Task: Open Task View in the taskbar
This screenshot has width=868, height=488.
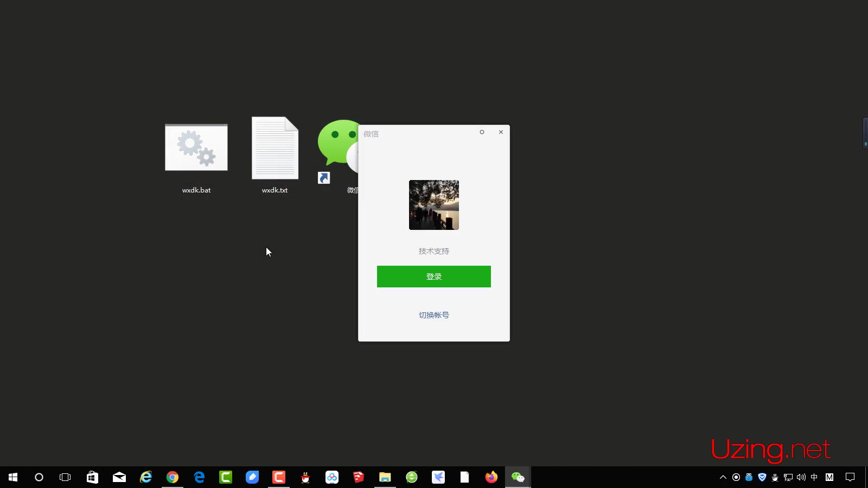Action: [65, 477]
